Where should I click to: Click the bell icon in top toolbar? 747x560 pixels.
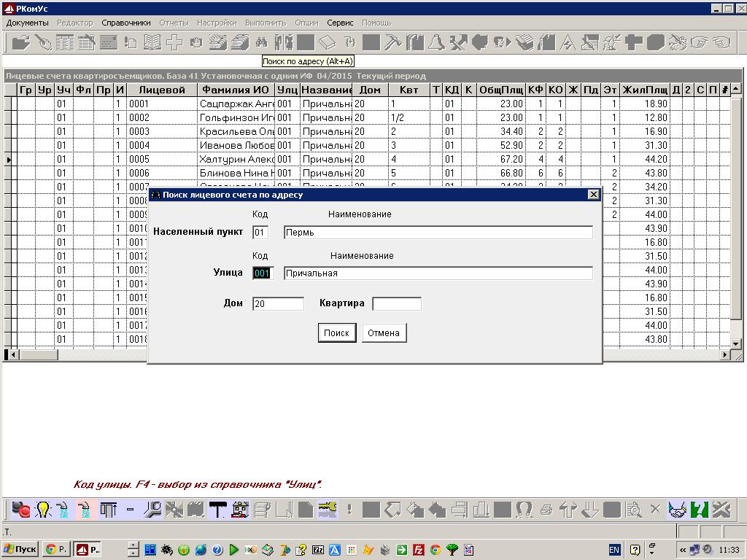click(436, 42)
